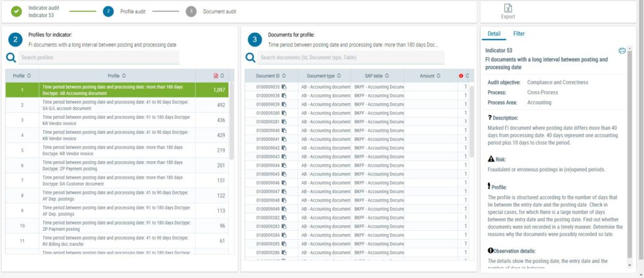Select profile 1 AB Accounting document row

click(x=117, y=90)
